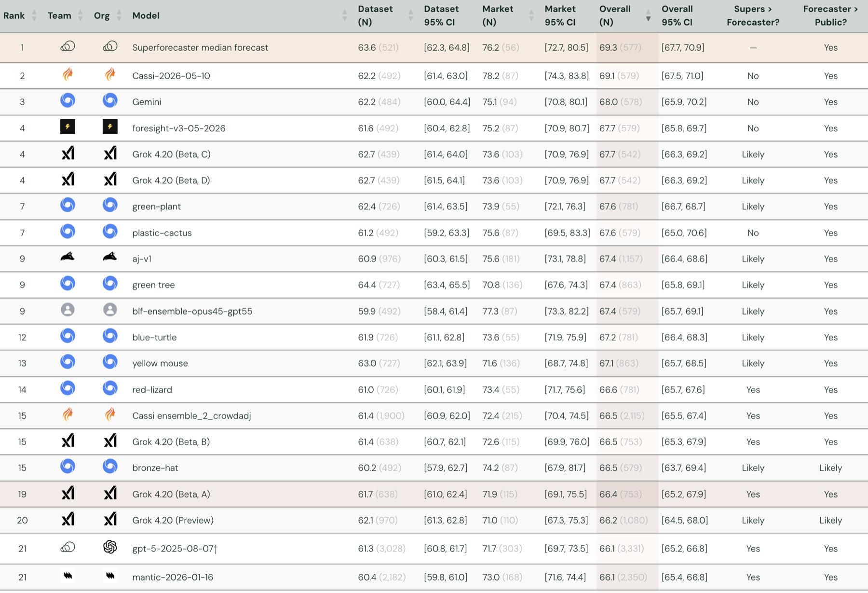This screenshot has height=593, width=868.
Task: Select the xAI Team logo for Grok 4.20 (Preview)
Action: pos(68,519)
